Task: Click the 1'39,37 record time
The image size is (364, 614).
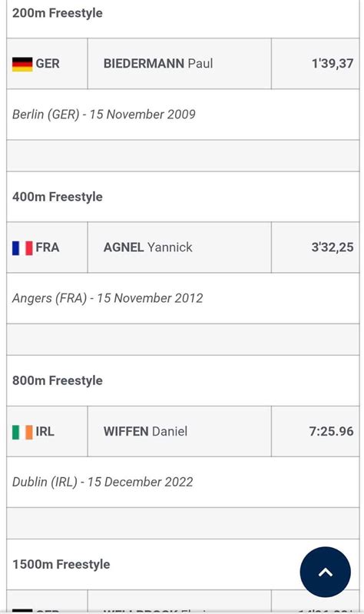Action: coord(333,64)
